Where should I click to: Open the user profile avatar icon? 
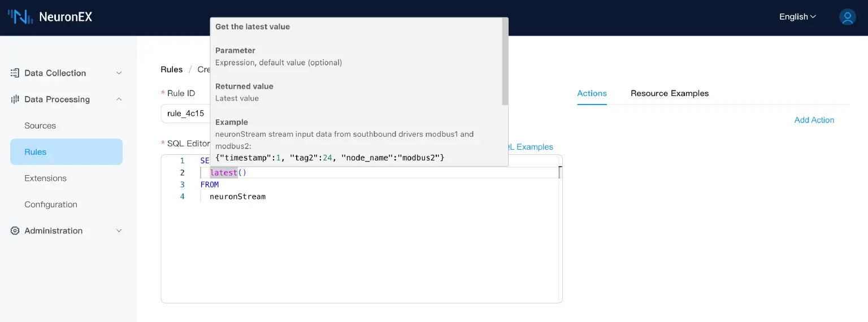(x=847, y=17)
